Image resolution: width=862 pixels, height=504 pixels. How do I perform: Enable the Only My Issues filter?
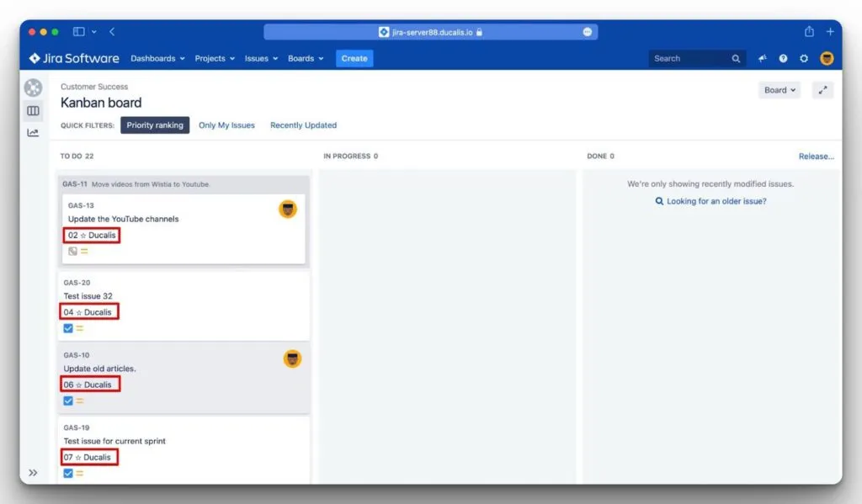click(x=226, y=125)
